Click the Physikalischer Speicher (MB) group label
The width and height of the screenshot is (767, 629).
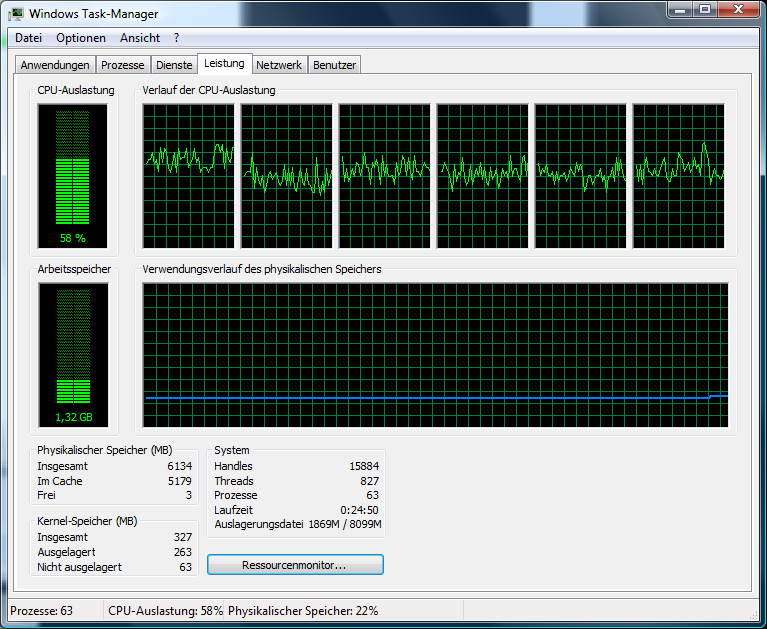(x=105, y=450)
